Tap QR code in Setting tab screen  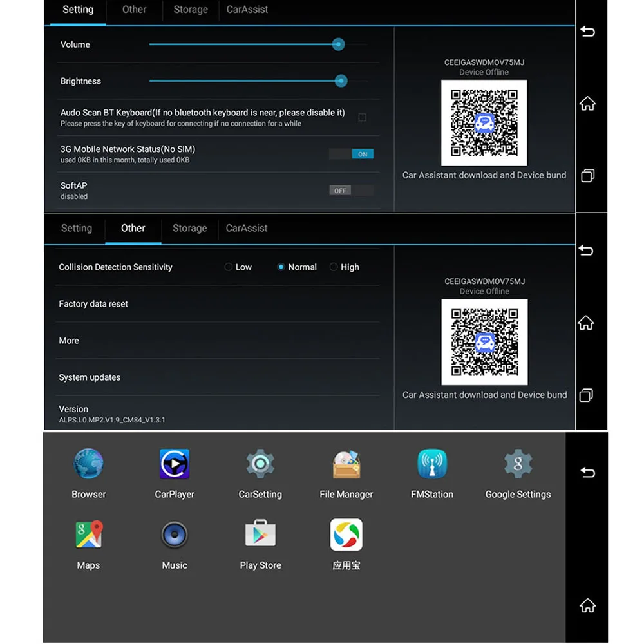tap(484, 123)
